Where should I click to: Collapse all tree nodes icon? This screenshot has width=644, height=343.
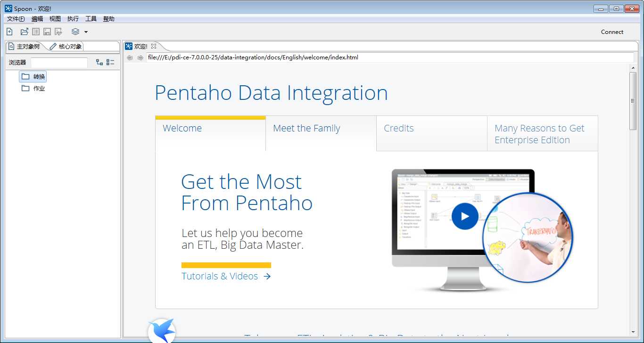pyautogui.click(x=110, y=62)
